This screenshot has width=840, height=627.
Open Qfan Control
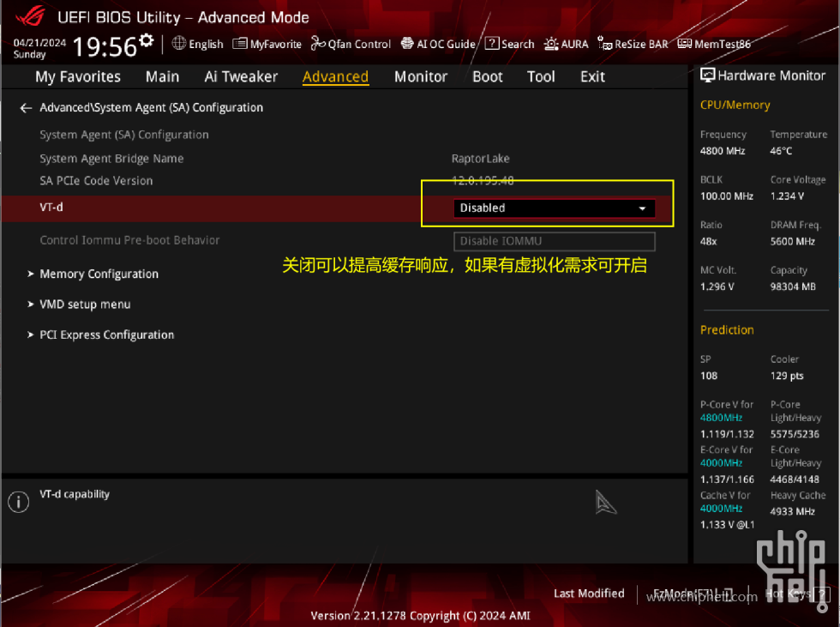(x=359, y=44)
